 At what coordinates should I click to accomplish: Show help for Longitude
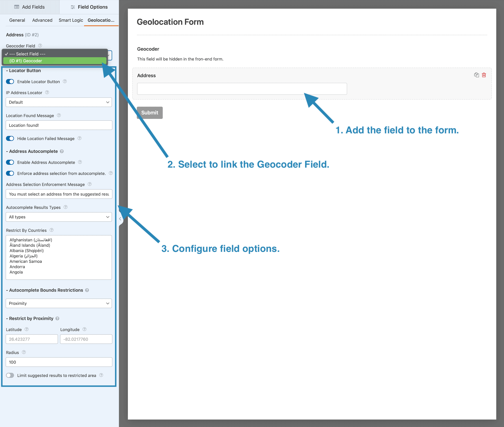[85, 329]
